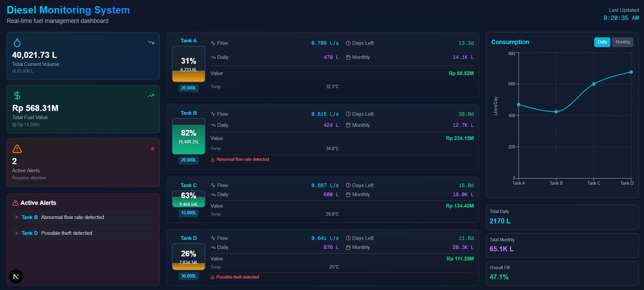Click the droplet icon on volume card
The width and height of the screenshot is (644, 290).
tap(17, 43)
